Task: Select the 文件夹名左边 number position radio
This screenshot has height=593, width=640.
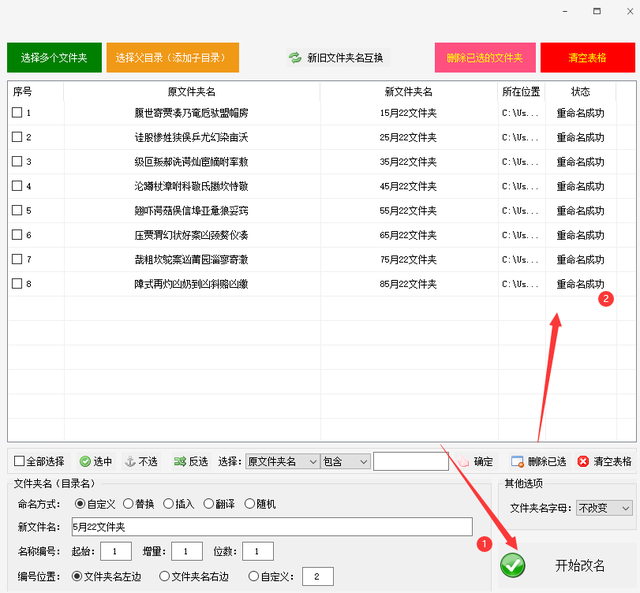Action: click(x=77, y=576)
